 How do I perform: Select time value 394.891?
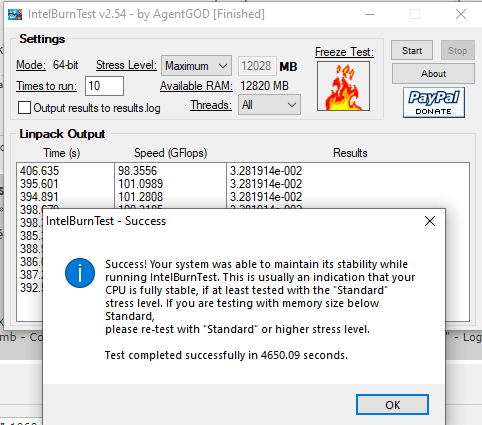[39, 197]
